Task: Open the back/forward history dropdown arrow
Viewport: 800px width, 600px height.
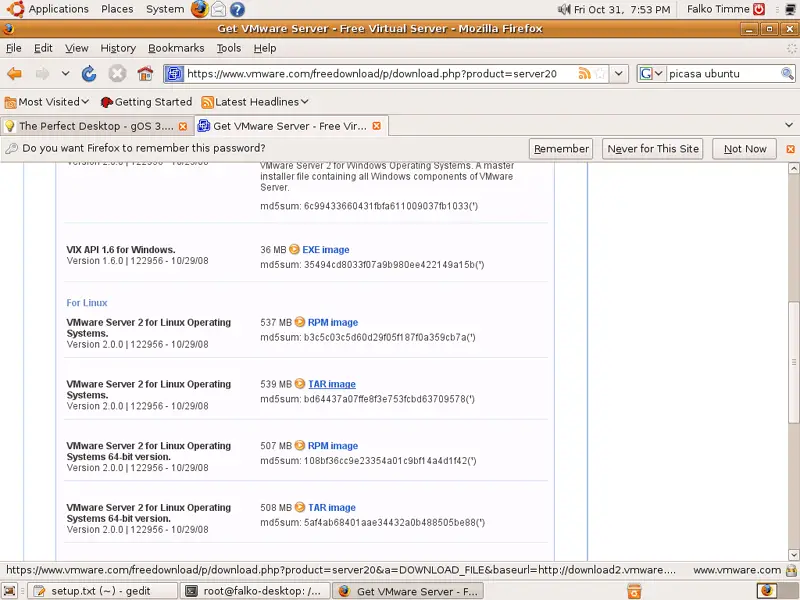Action: [x=65, y=73]
